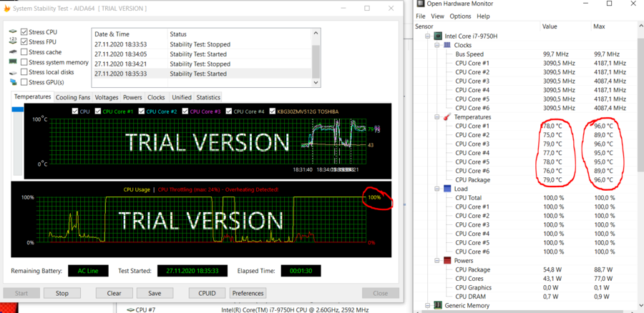Select the CPU DRAM power row
This screenshot has width=644, height=313.
coord(525,297)
